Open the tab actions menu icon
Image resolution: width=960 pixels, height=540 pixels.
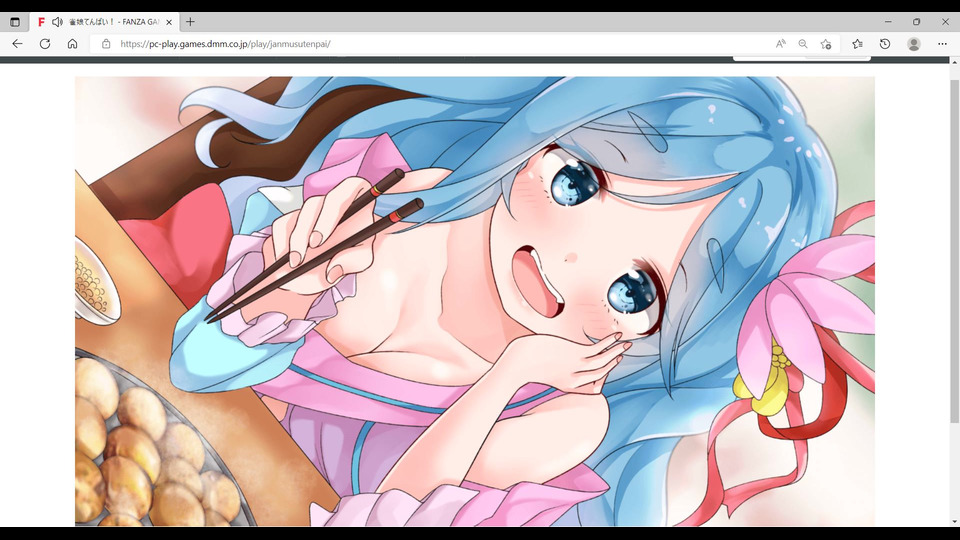(15, 22)
